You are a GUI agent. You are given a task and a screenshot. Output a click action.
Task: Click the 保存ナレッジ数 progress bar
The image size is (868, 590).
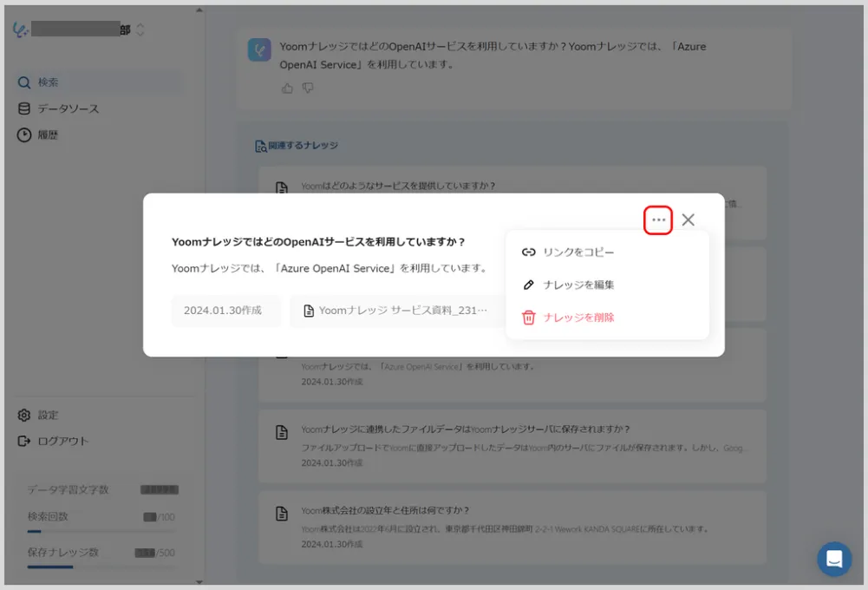tap(101, 567)
